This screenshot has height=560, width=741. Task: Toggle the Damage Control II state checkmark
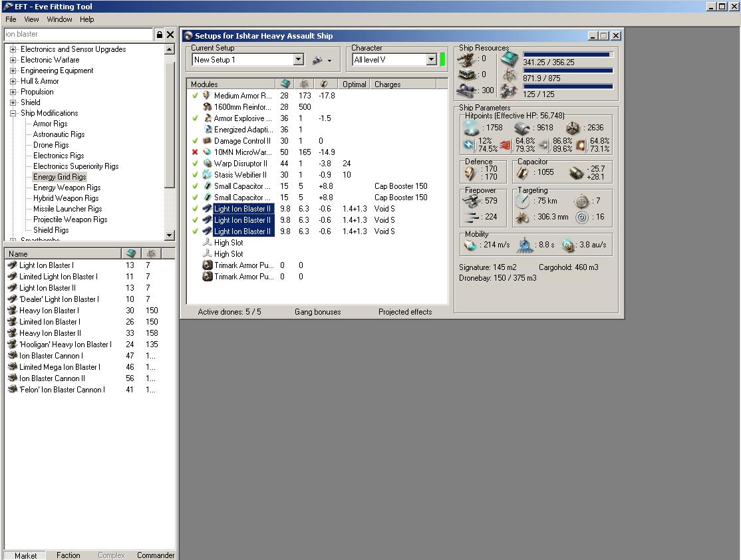(195, 141)
